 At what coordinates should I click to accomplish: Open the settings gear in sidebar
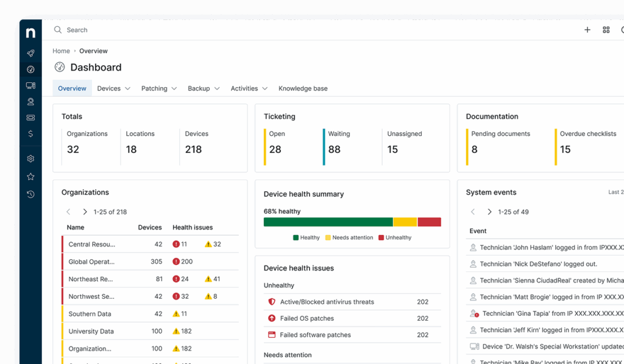pos(30,159)
